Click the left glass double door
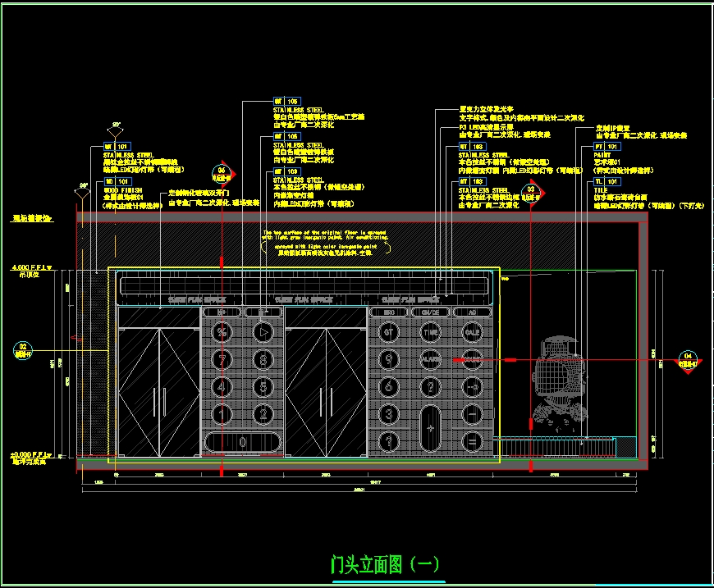 click(158, 382)
